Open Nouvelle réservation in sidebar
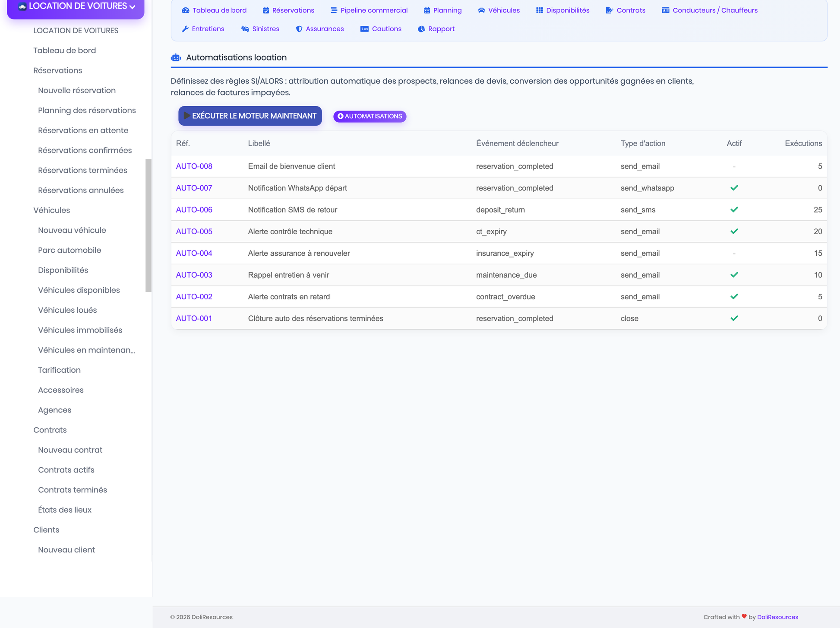This screenshot has height=628, width=840. (77, 90)
